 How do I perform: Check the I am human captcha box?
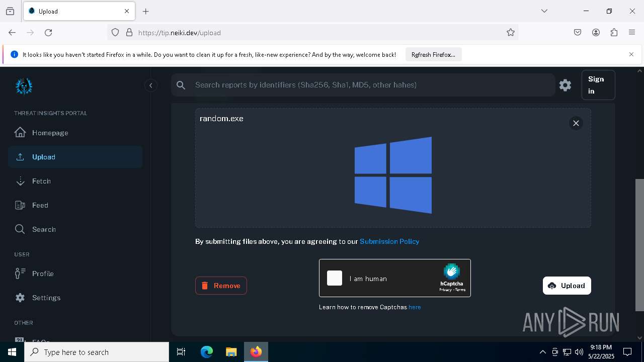[335, 278]
